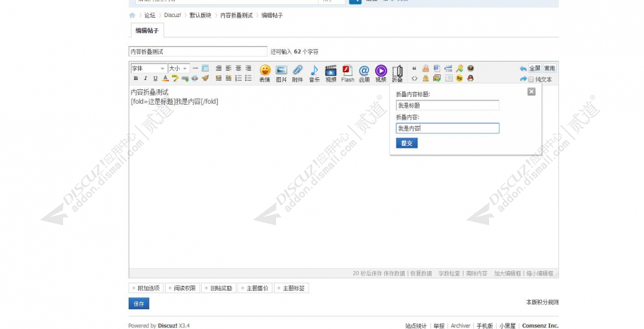Screen dimensions: 644x329
Task: Open 站点统计 footer link
Action: [x=416, y=325]
